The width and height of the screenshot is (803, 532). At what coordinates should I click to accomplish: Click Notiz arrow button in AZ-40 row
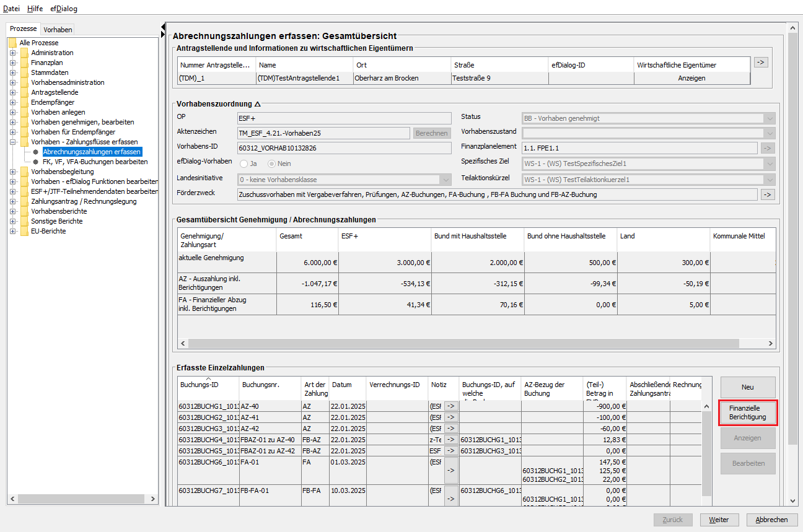click(x=450, y=406)
